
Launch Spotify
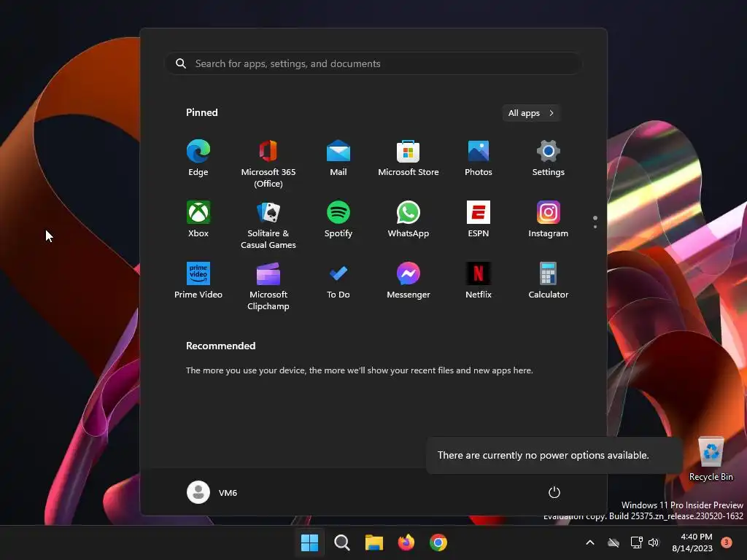click(x=338, y=219)
